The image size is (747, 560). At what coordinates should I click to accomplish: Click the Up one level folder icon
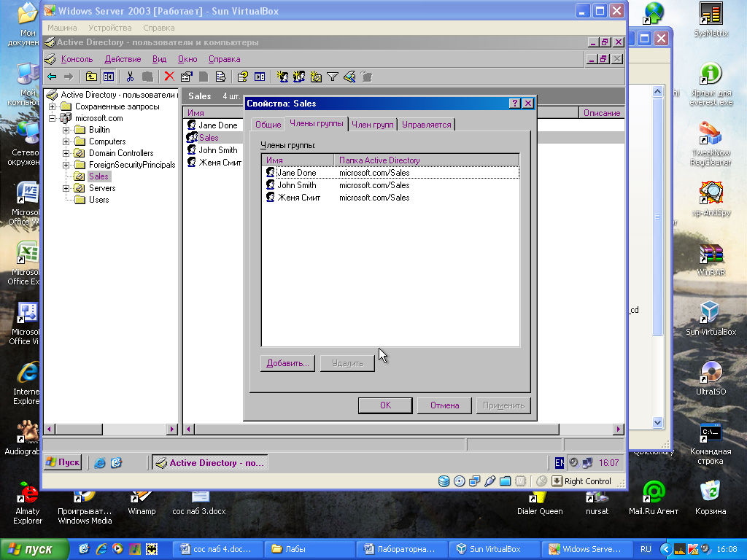click(91, 77)
